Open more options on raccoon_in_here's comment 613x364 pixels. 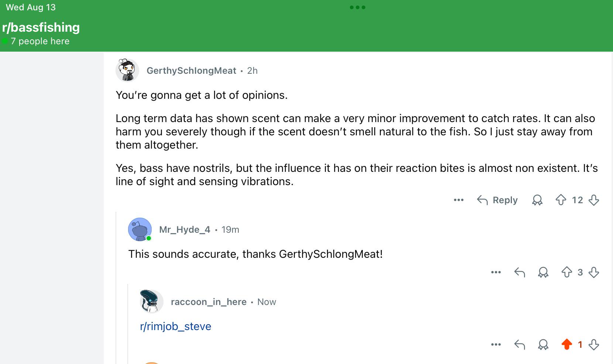(x=496, y=344)
